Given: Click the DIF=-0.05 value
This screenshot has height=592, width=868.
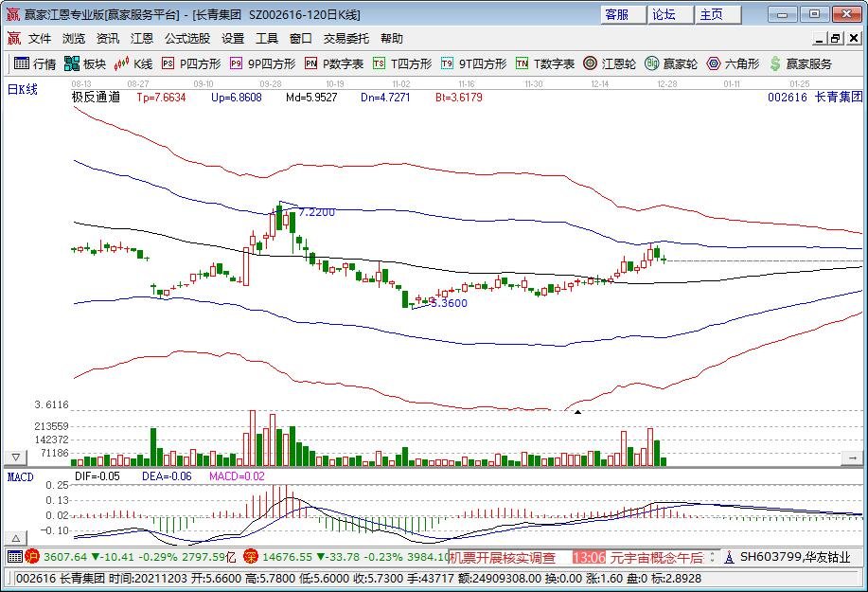Looking at the screenshot, I should pyautogui.click(x=97, y=476).
